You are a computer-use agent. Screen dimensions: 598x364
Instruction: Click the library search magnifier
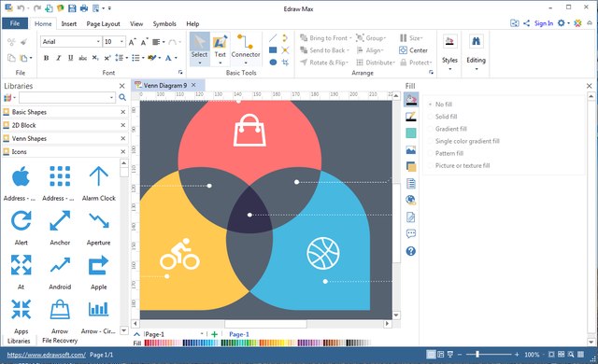(x=122, y=97)
